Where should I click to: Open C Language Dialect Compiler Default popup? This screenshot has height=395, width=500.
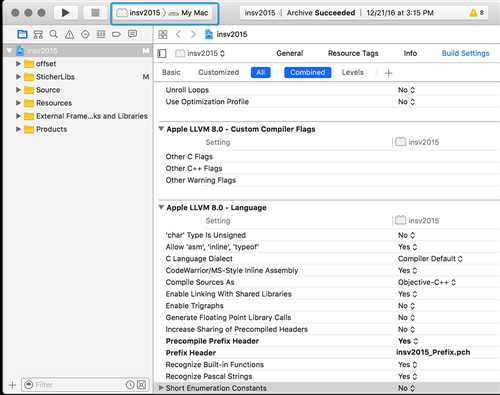(430, 259)
